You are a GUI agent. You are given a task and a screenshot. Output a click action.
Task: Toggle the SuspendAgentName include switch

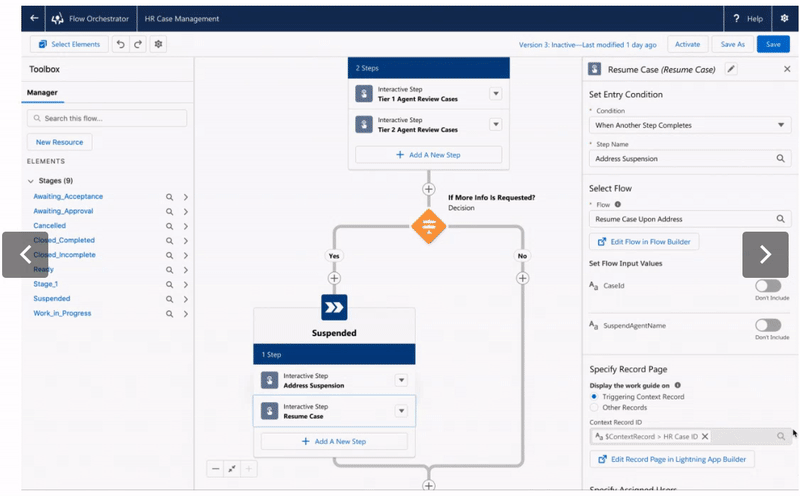tap(768, 325)
